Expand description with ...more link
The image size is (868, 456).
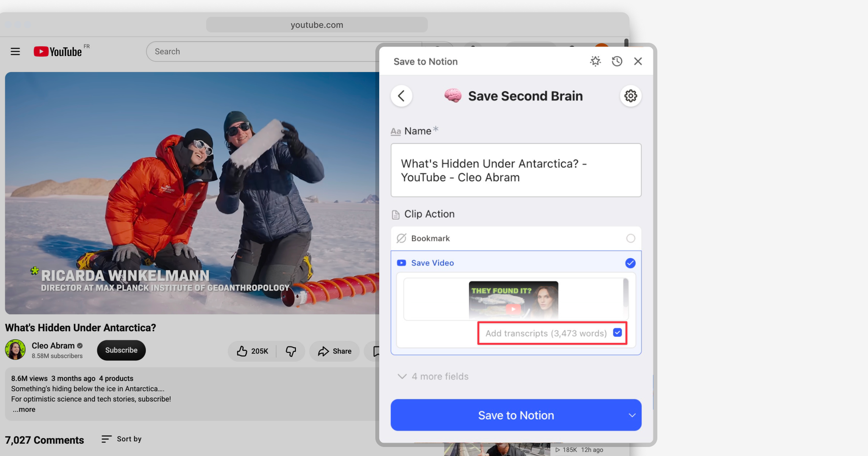coord(24,409)
